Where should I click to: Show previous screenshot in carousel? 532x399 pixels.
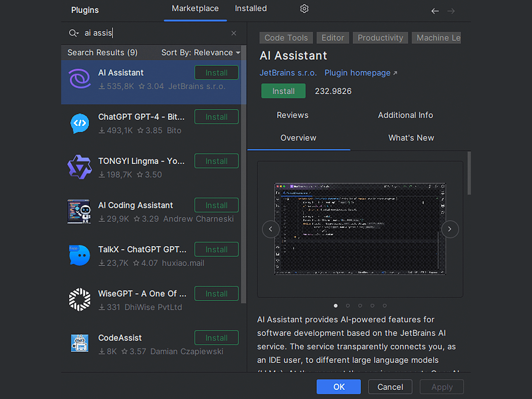click(x=270, y=229)
